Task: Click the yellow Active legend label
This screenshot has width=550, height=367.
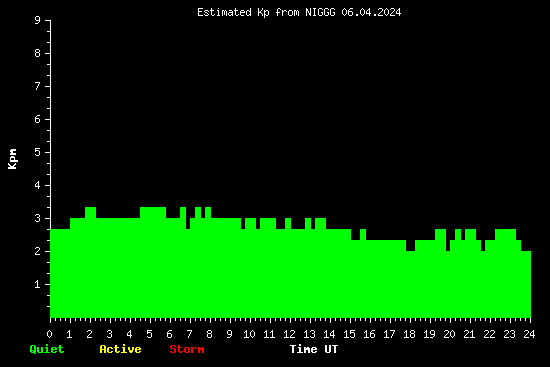Action: (120, 349)
